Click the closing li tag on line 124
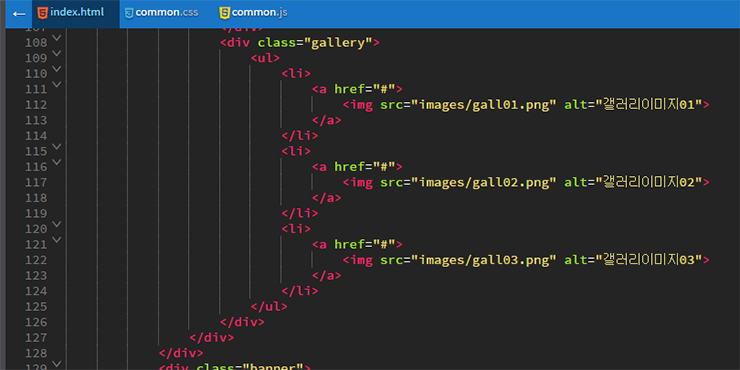The height and width of the screenshot is (370, 740). (x=300, y=291)
